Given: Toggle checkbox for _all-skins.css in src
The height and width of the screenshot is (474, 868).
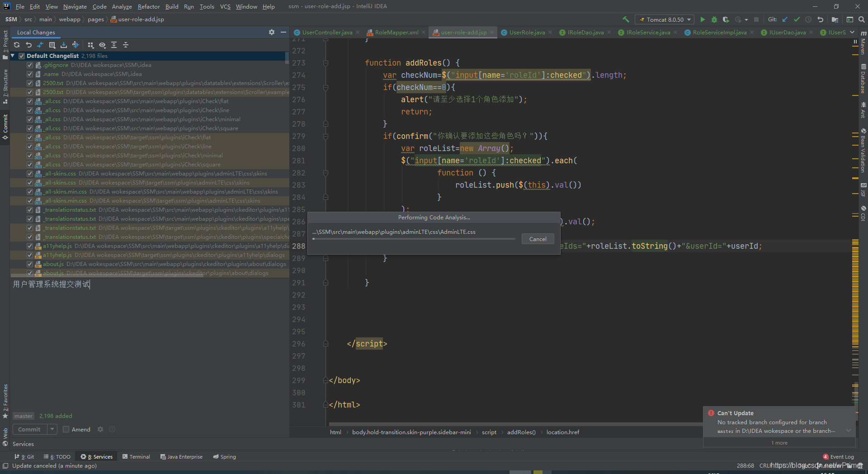Looking at the screenshot, I should 30,173.
